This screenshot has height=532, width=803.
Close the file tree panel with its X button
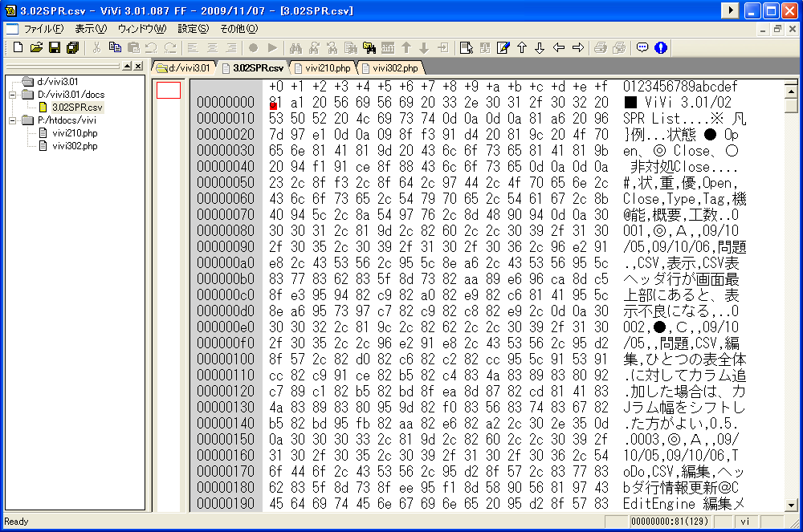coord(138,66)
